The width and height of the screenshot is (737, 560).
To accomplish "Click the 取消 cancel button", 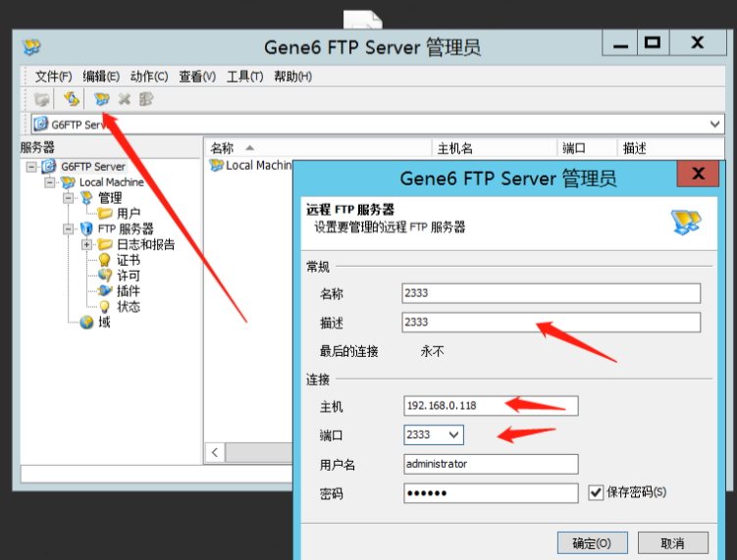I will pyautogui.click(x=672, y=543).
